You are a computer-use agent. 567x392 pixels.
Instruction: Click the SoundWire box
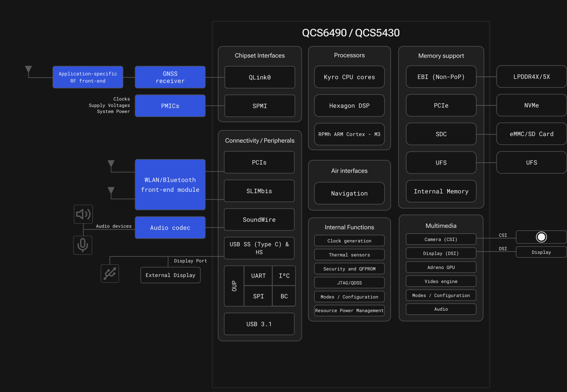(259, 220)
